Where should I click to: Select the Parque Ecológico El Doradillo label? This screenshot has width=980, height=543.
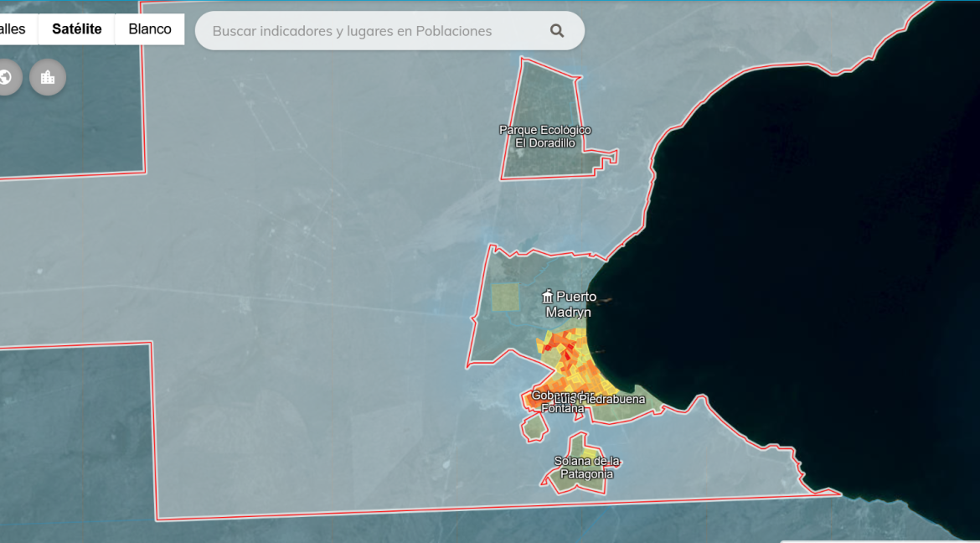tap(545, 137)
